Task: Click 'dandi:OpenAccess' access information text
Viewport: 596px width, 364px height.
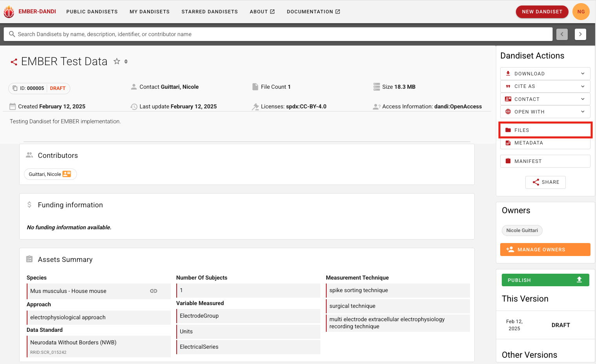Action: 458,106
